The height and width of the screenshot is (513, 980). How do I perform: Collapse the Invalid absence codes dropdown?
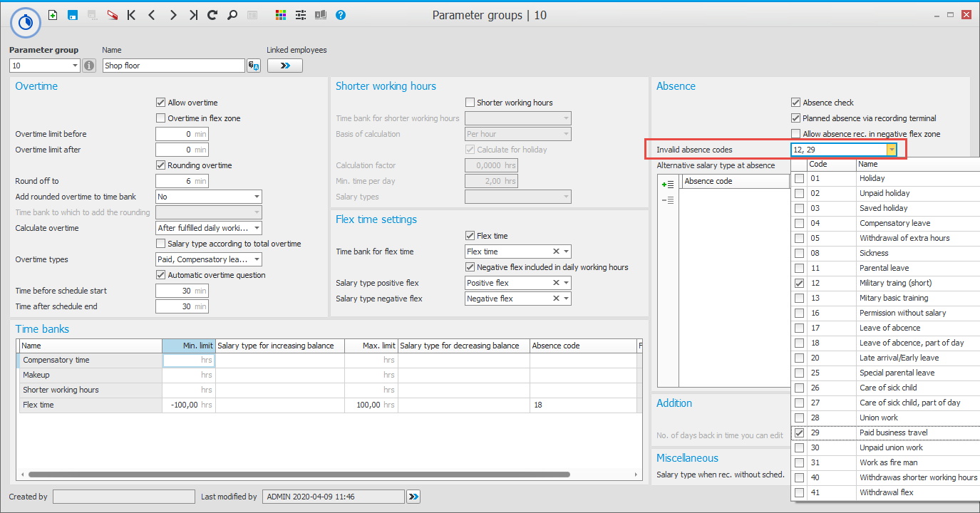pyautogui.click(x=891, y=150)
